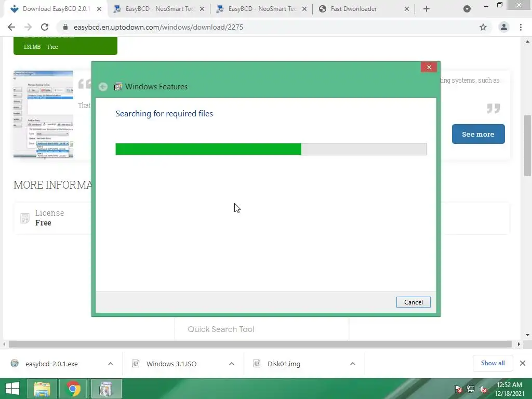Screen dimensions: 532x399
Task: Click the 'Free' license value
Action: click(44, 223)
